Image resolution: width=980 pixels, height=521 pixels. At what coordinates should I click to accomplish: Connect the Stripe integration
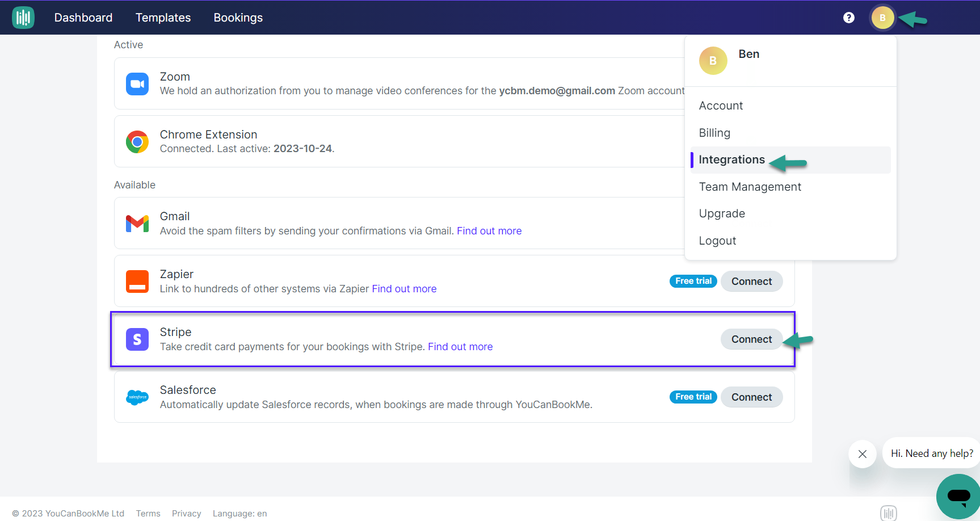point(752,339)
